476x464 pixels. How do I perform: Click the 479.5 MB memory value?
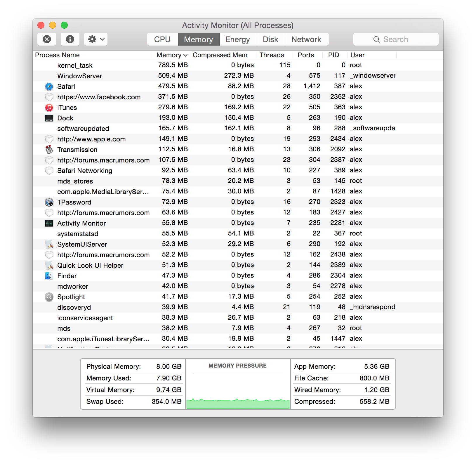(173, 86)
